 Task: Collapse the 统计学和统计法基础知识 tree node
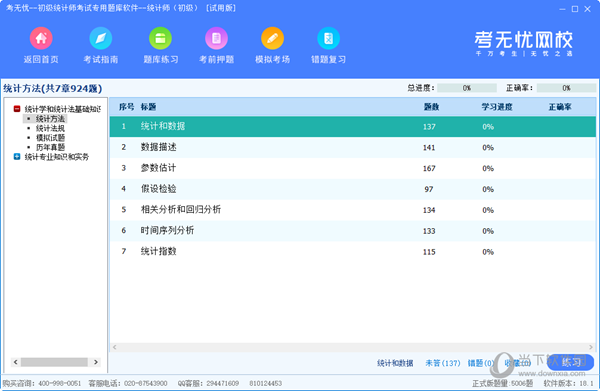pos(17,109)
